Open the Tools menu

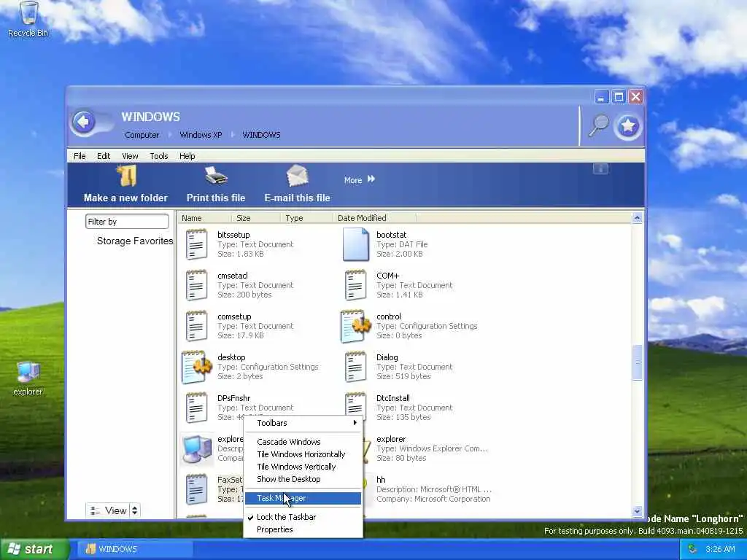pyautogui.click(x=158, y=156)
